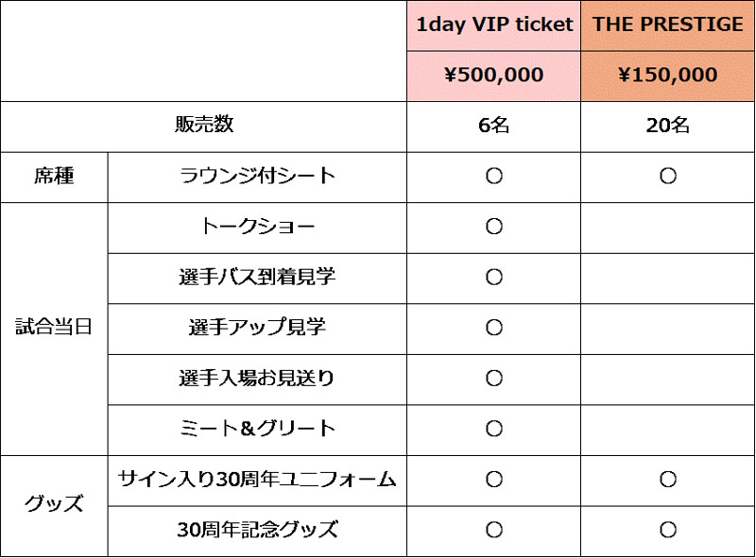
Task: Click the circle mark for ミート&グリート
Action: coord(493,429)
